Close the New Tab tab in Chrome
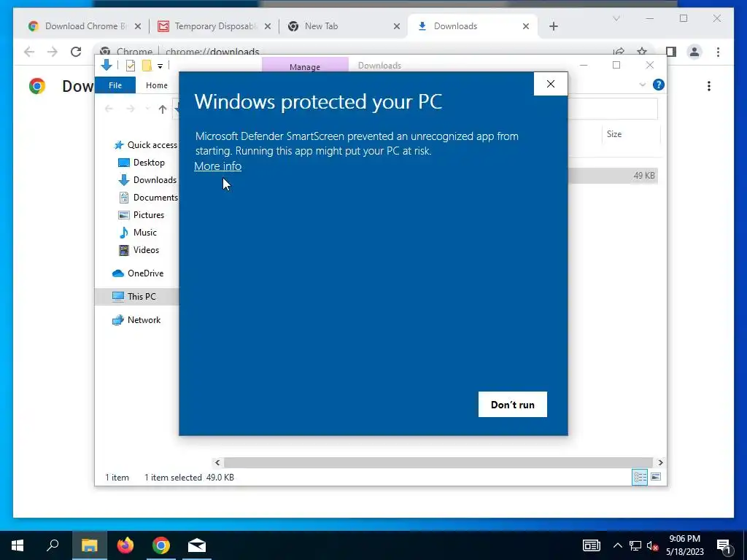 tap(396, 26)
